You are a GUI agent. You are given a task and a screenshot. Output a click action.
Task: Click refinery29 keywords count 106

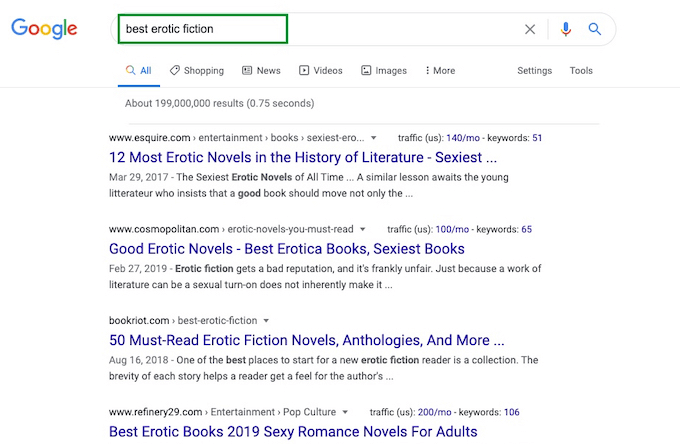click(512, 412)
